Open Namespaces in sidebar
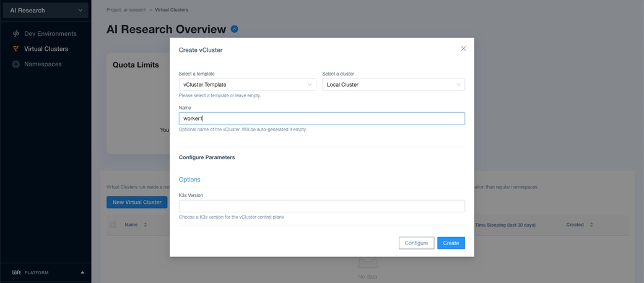This screenshot has width=644, height=283. pos(43,64)
